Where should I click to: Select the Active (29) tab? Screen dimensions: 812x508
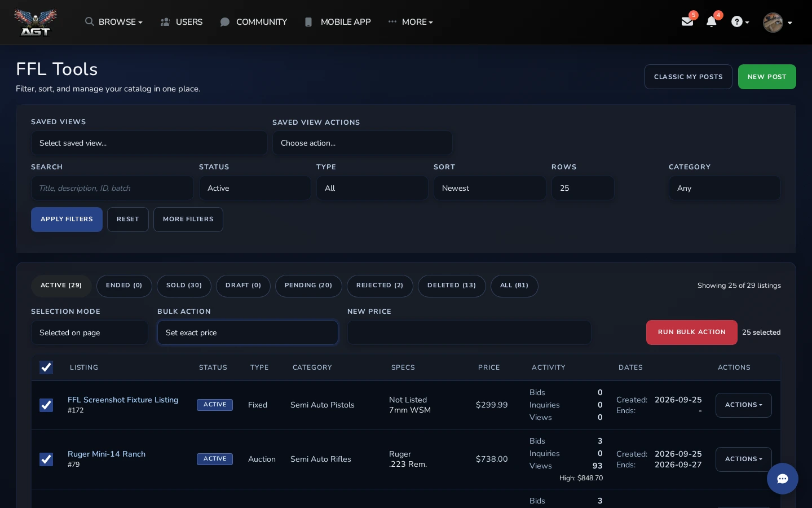tap(61, 286)
